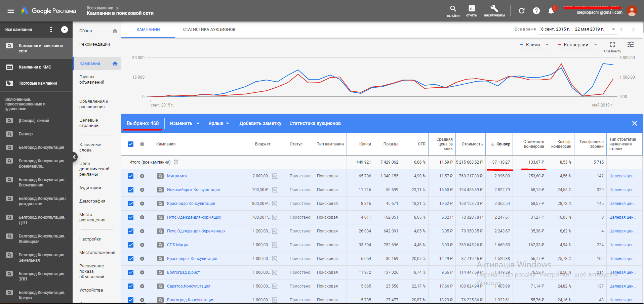Uncheck the СПБ.Мигра checkbox
Image resolution: width=644 pixels, height=304 pixels.
pos(131,245)
